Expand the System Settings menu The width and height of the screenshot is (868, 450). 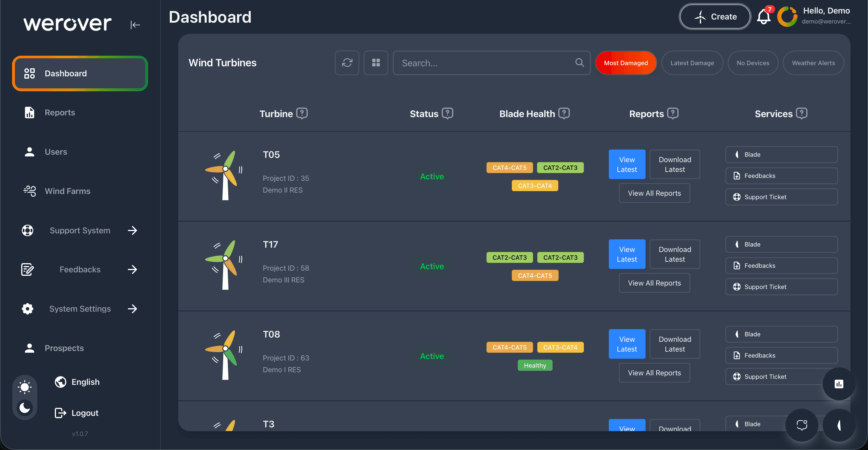click(x=80, y=309)
